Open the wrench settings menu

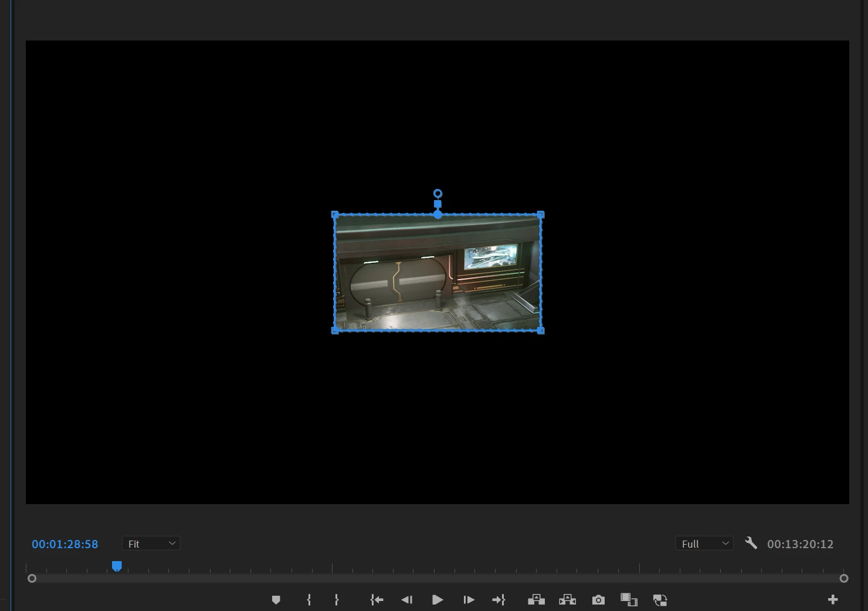[x=751, y=543]
